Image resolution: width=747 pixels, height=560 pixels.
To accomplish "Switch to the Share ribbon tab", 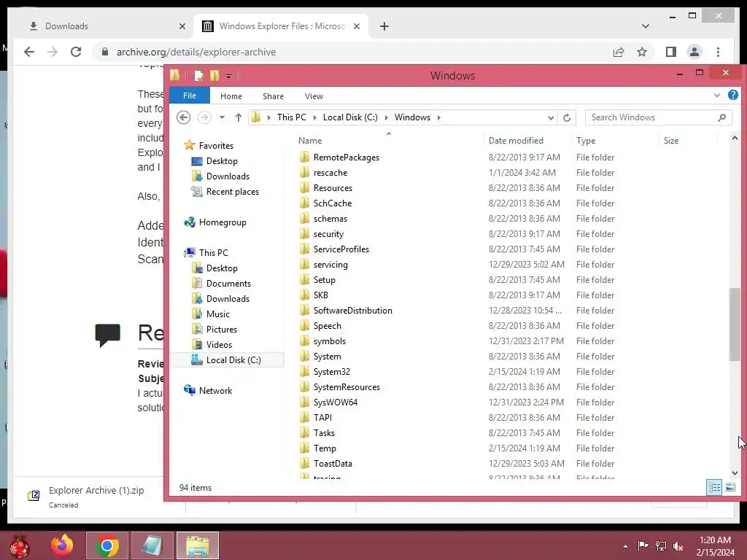I will [273, 96].
